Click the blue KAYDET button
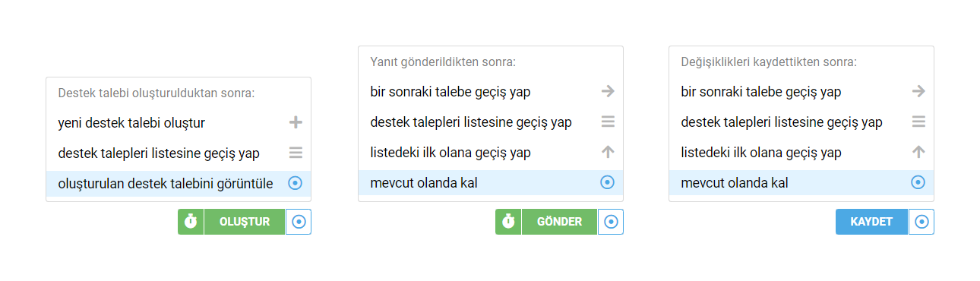The width and height of the screenshot is (980, 281). click(871, 222)
